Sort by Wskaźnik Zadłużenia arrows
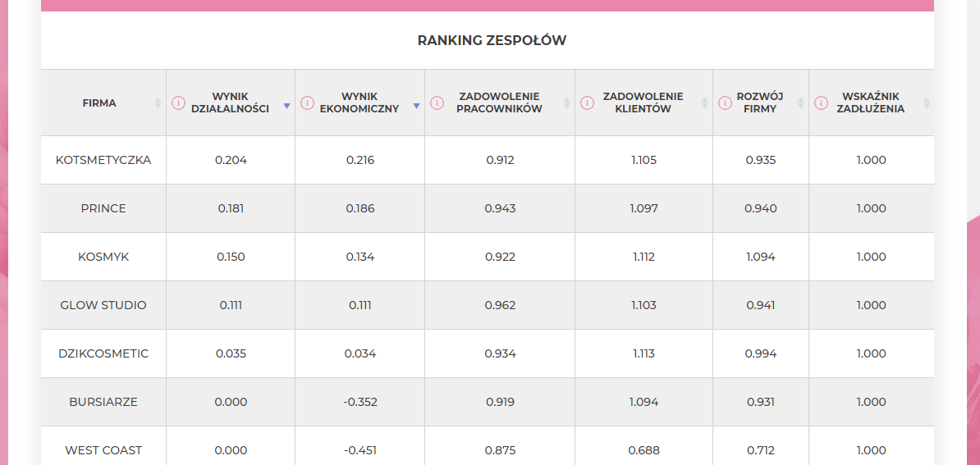Viewport: 980px width, 465px height. [x=927, y=103]
